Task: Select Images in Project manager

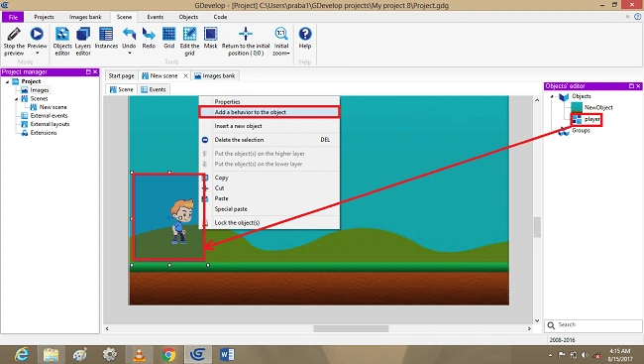Action: 40,90
